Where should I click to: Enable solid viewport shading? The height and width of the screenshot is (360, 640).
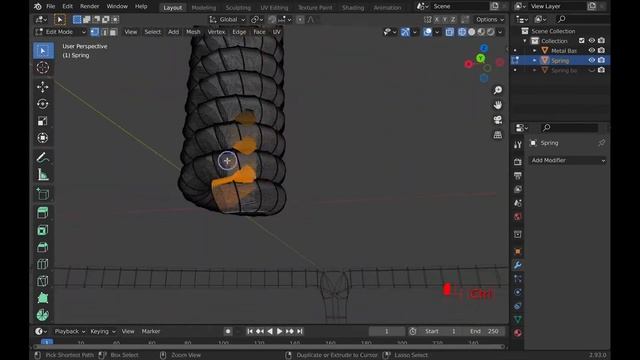pyautogui.click(x=472, y=32)
